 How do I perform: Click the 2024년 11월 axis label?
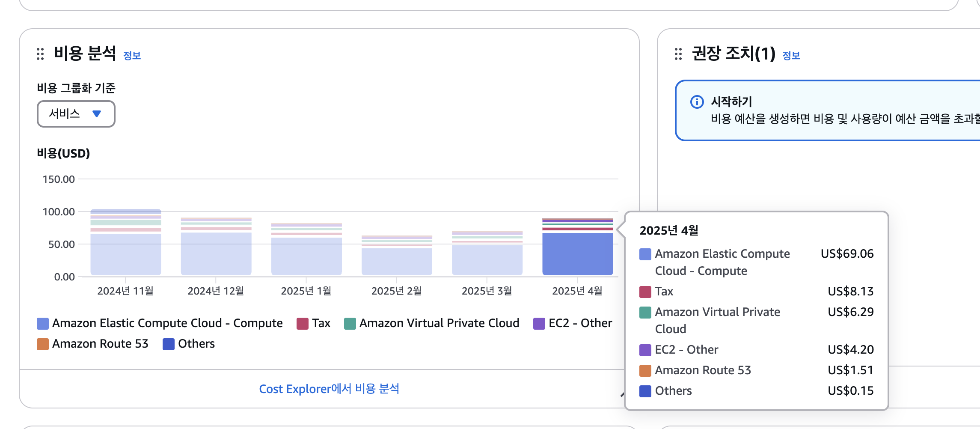(x=125, y=291)
